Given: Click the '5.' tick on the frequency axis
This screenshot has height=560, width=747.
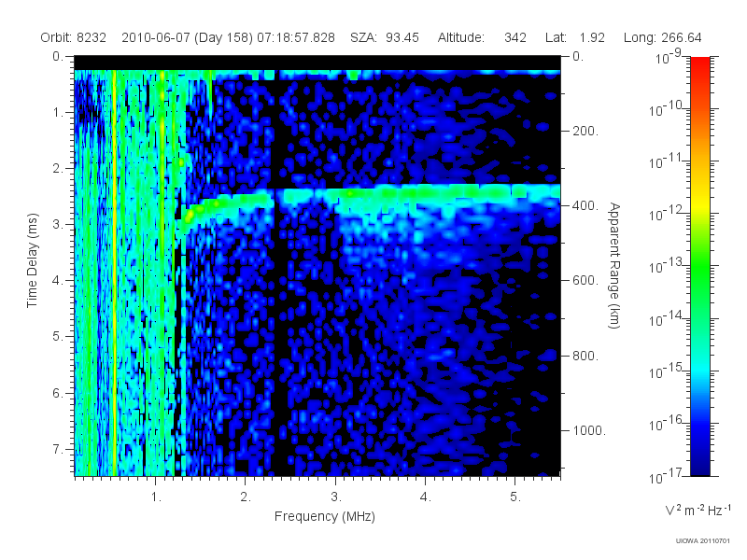Looking at the screenshot, I should coord(515,497).
